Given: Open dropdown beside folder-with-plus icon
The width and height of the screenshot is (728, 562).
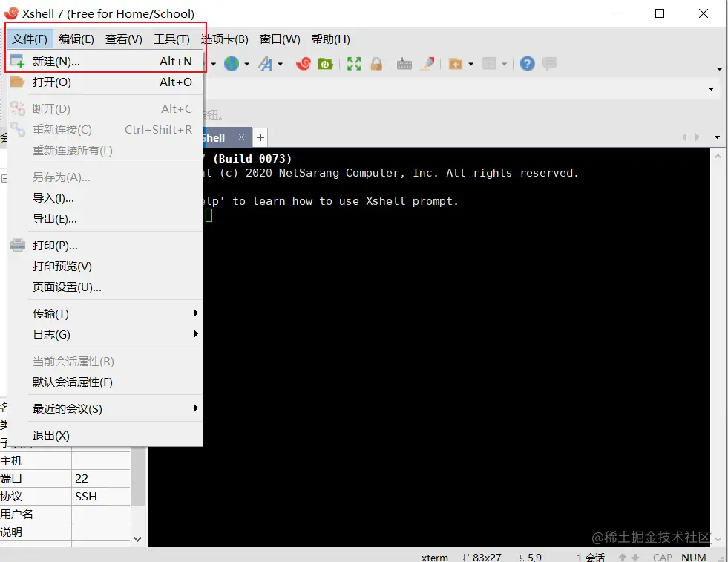Looking at the screenshot, I should (x=470, y=64).
